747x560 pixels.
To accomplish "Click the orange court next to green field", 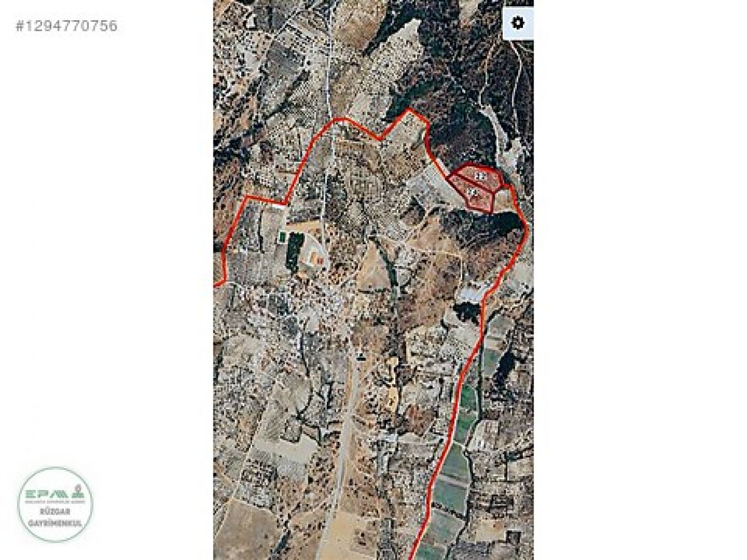I will (316, 258).
